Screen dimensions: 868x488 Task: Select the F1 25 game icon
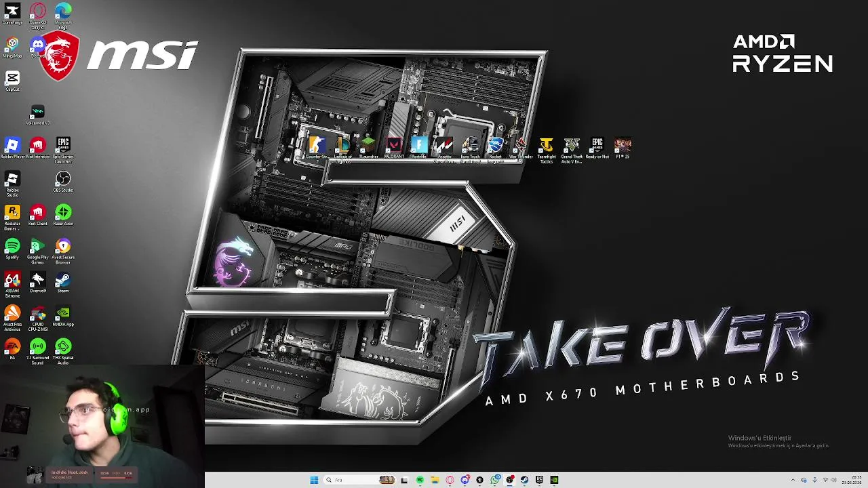pyautogui.click(x=623, y=148)
